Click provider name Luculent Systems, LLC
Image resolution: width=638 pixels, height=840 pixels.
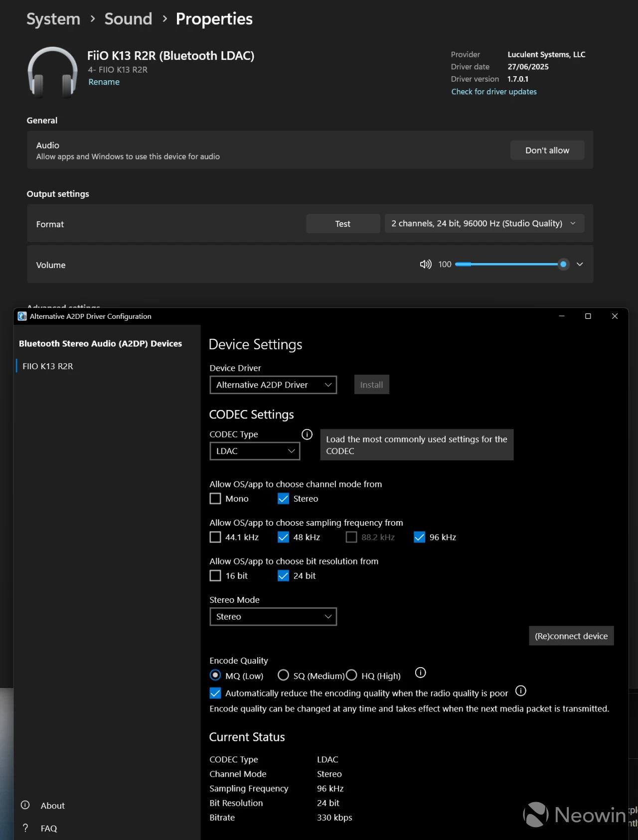coord(546,54)
